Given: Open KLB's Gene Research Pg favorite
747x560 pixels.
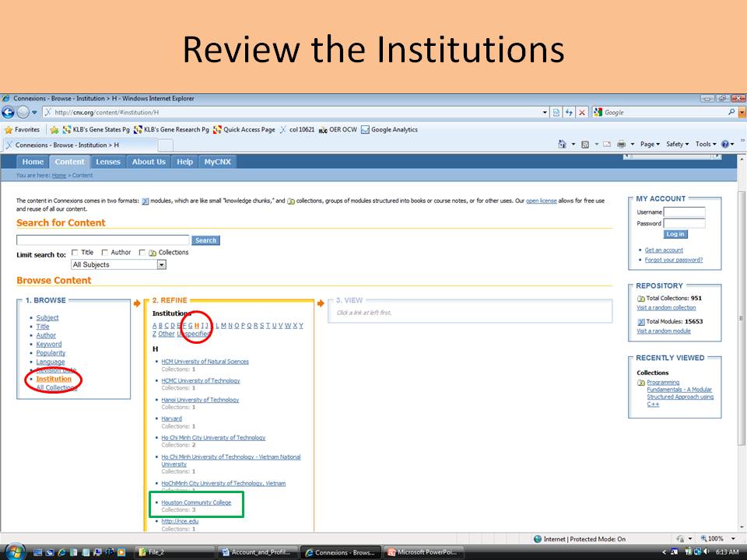Looking at the screenshot, I should pyautogui.click(x=171, y=130).
